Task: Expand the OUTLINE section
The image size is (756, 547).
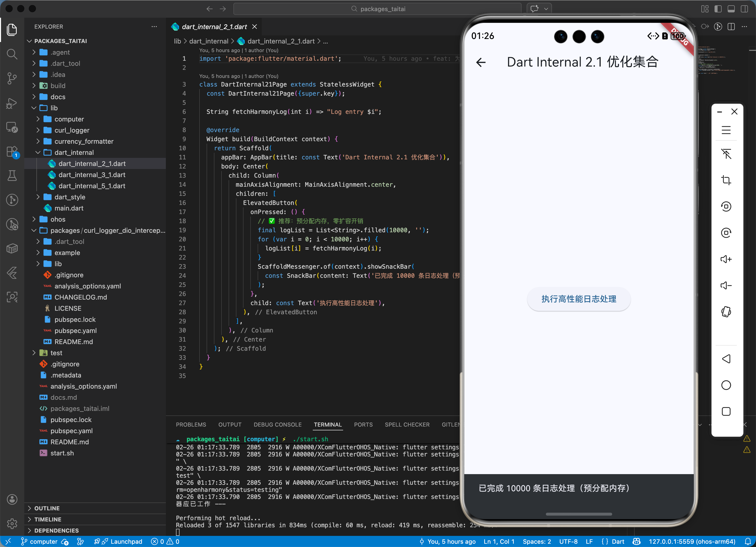Action: (x=47, y=508)
